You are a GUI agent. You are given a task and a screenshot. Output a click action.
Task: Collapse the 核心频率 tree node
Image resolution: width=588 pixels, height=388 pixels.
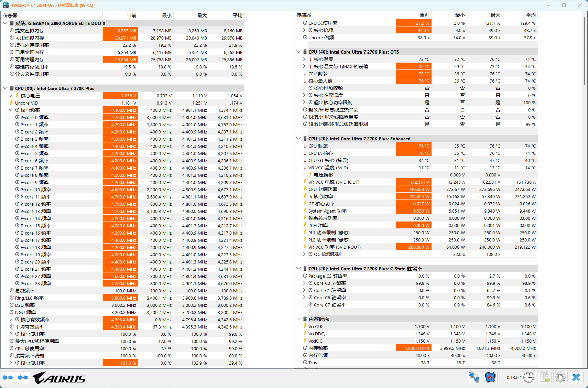click(x=11, y=110)
